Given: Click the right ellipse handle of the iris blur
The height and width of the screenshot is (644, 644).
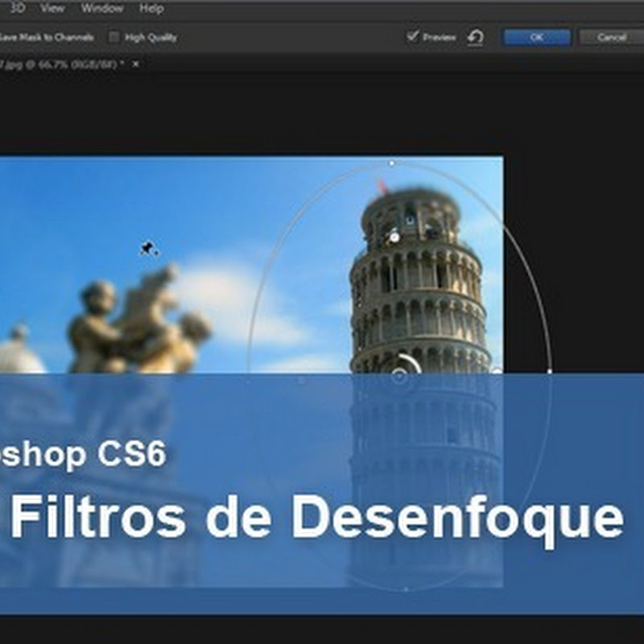Looking at the screenshot, I should coord(550,372).
